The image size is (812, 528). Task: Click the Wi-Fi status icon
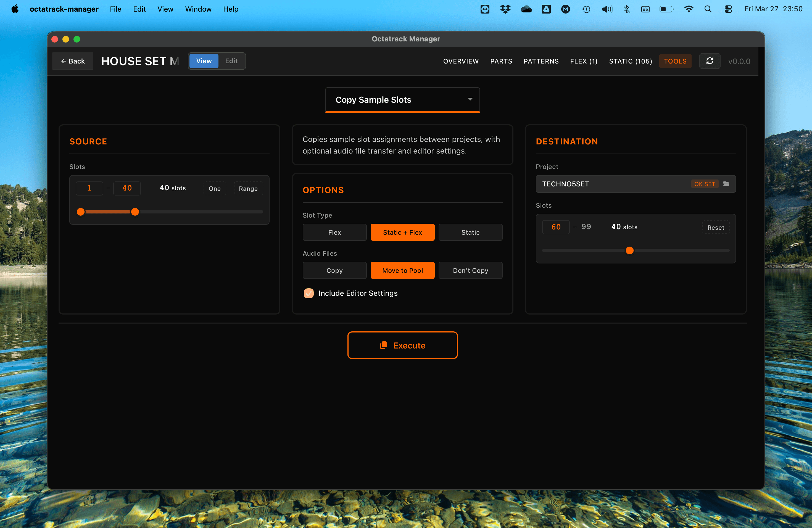(689, 9)
